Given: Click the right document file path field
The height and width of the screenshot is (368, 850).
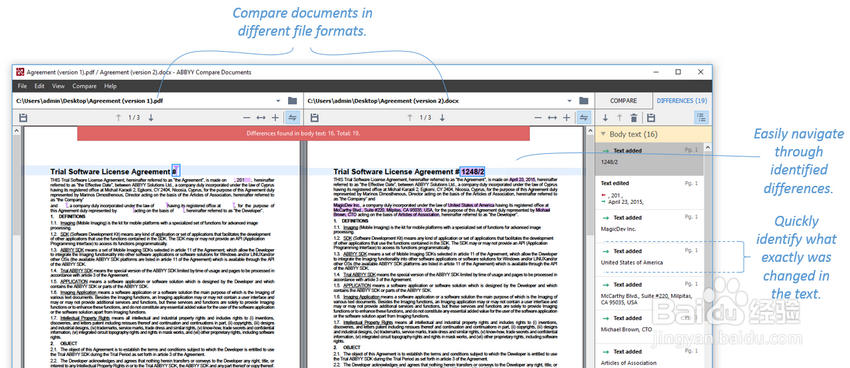Looking at the screenshot, I should (x=435, y=101).
